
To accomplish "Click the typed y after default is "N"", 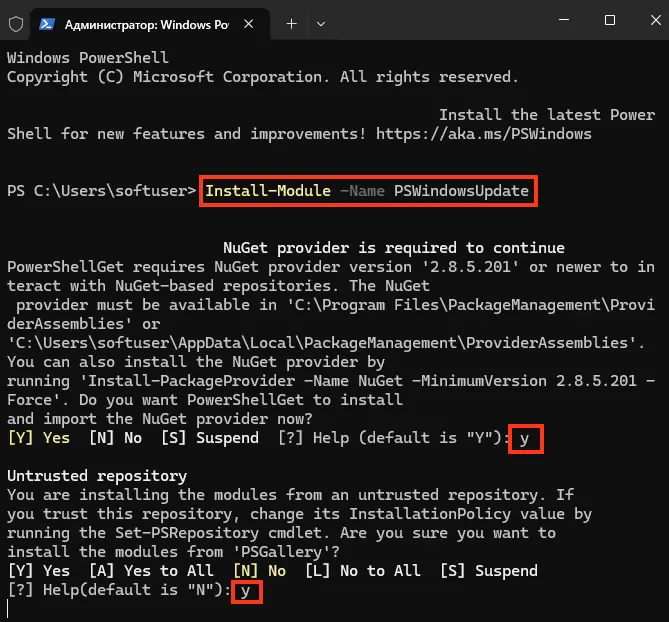I will pos(245,591).
